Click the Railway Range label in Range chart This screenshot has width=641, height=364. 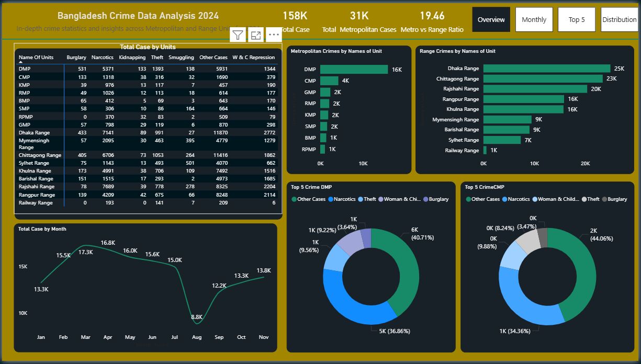click(x=463, y=151)
